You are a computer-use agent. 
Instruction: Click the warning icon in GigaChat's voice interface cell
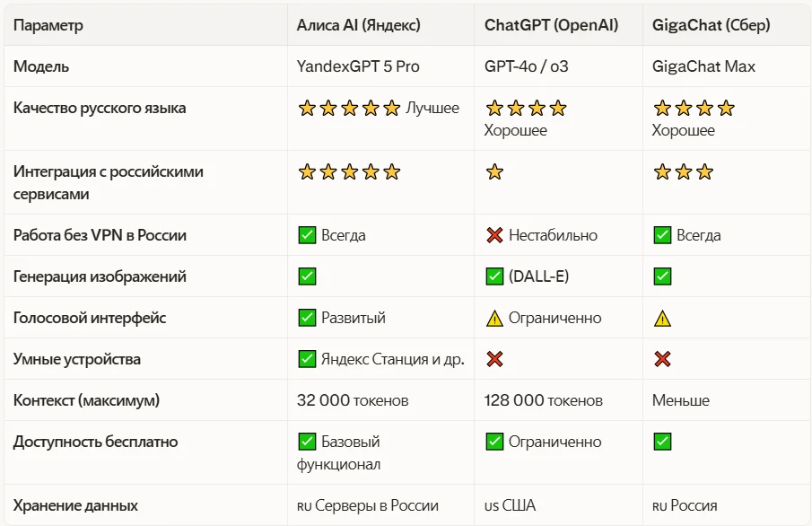(x=662, y=319)
